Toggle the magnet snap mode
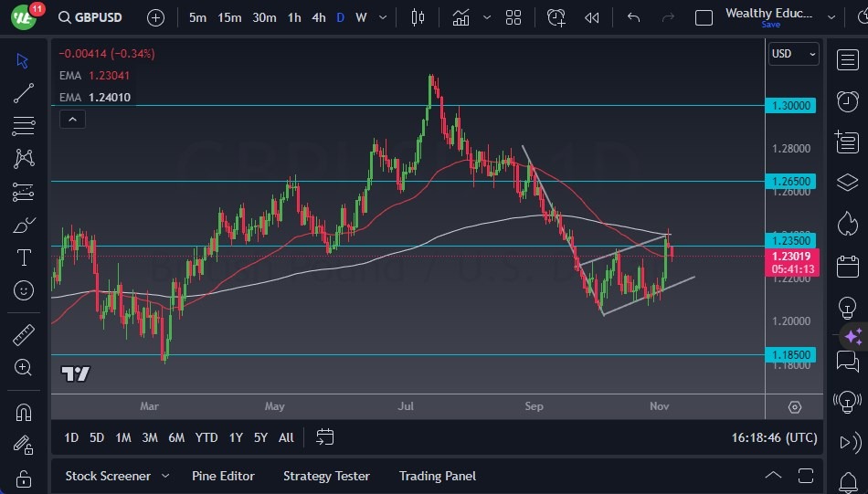 (24, 412)
